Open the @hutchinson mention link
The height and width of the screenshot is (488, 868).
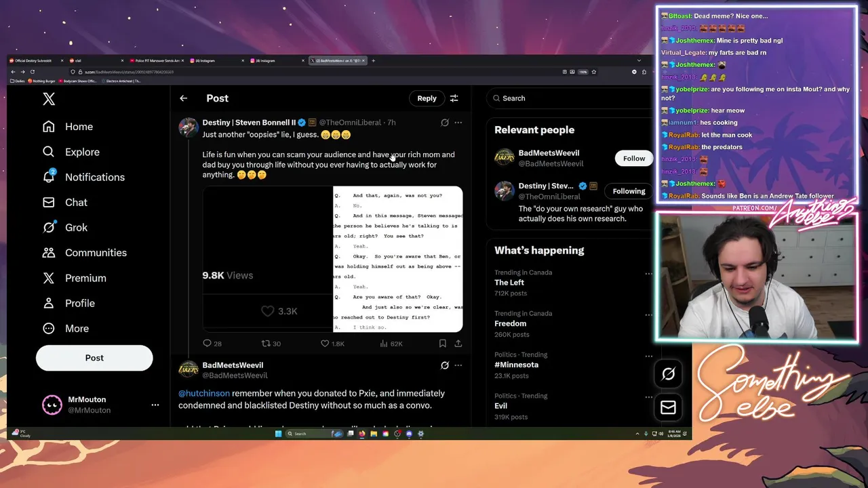pos(204,393)
